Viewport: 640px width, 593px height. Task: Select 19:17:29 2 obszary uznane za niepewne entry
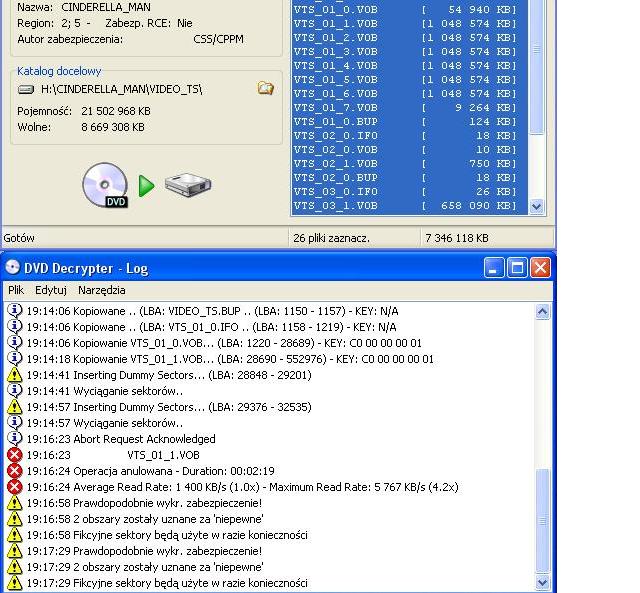click(145, 567)
